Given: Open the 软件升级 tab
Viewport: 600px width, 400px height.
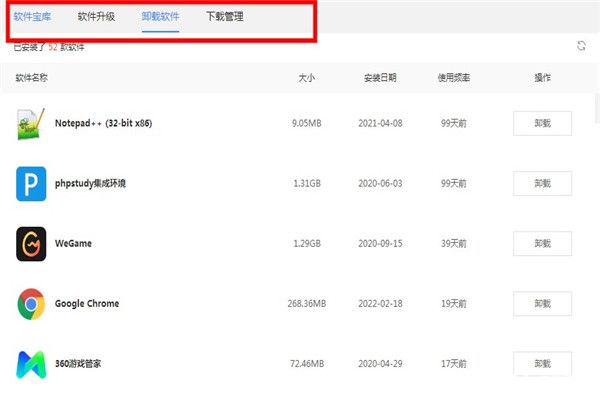Looking at the screenshot, I should click(97, 17).
